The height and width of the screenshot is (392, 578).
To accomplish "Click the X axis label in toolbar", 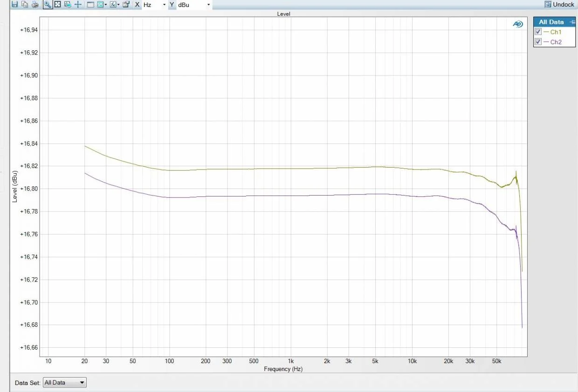I will coord(137,5).
